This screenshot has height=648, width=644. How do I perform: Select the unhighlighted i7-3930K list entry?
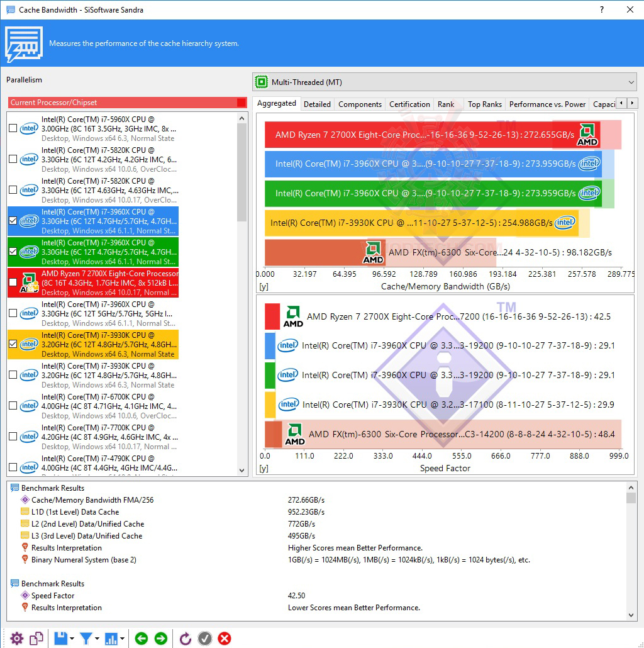coord(93,375)
